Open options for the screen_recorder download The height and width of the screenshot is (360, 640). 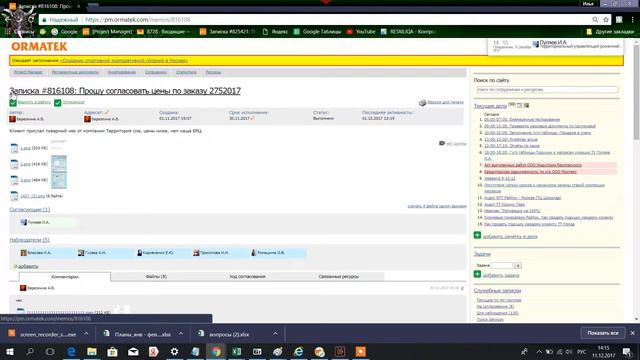tap(86, 334)
